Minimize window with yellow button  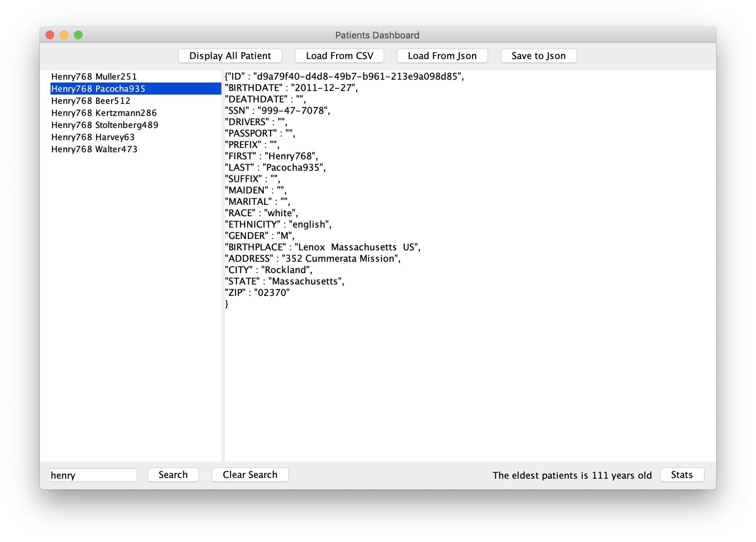(x=64, y=35)
